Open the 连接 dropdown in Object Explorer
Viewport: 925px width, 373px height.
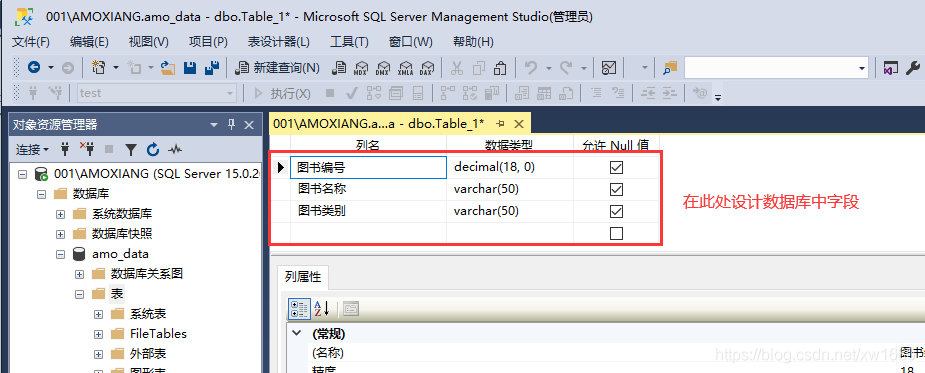[32, 150]
